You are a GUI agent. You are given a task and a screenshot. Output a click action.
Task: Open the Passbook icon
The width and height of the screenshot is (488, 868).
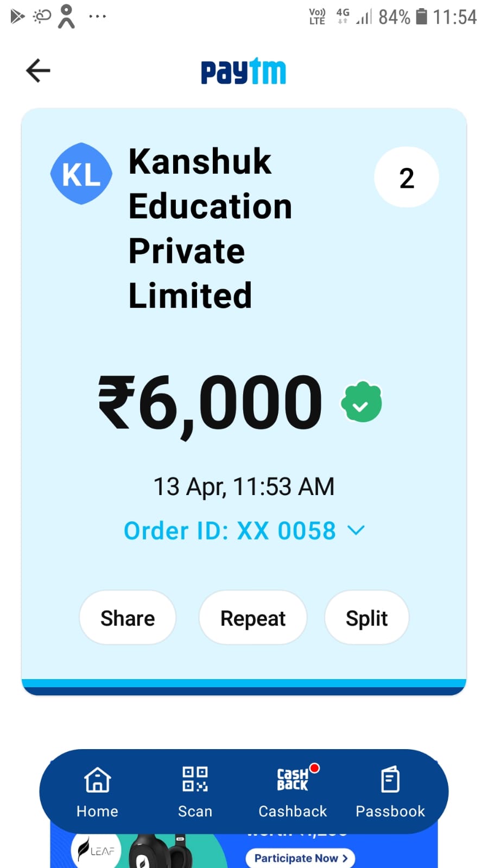(390, 780)
